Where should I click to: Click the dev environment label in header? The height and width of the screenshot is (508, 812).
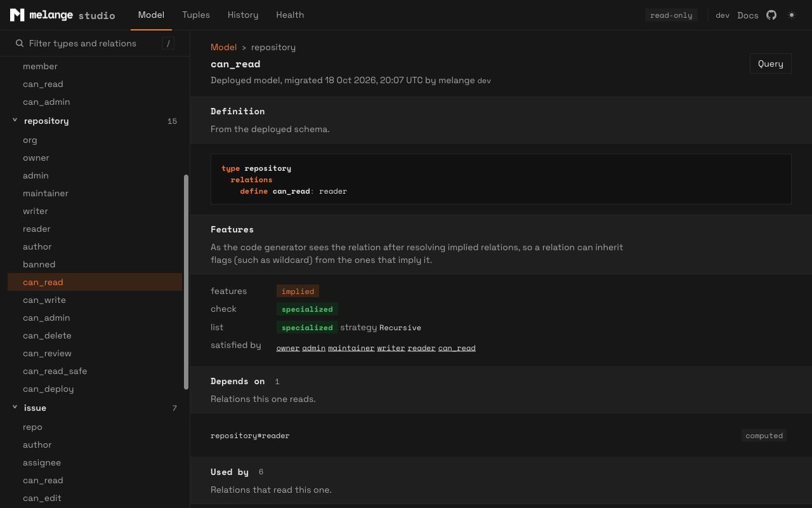(723, 15)
